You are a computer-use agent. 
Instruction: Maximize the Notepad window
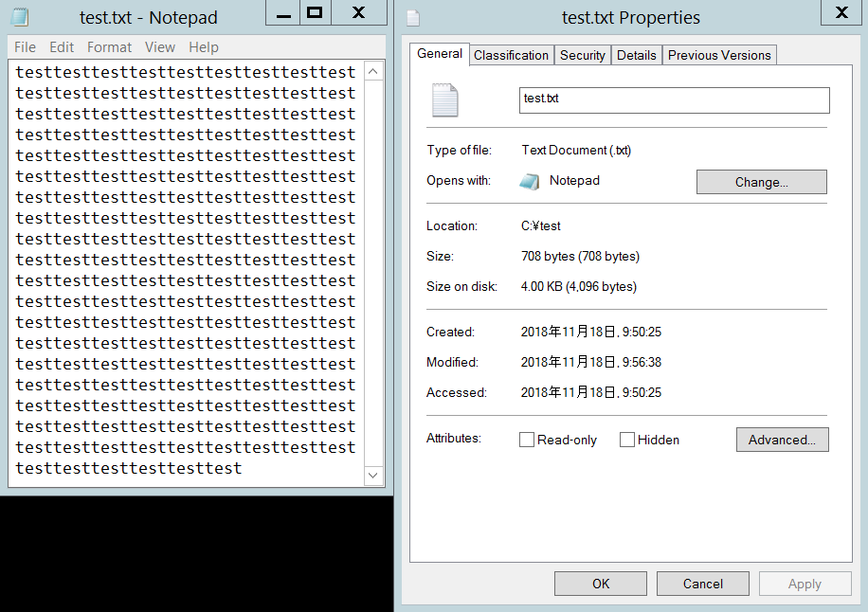(x=315, y=12)
